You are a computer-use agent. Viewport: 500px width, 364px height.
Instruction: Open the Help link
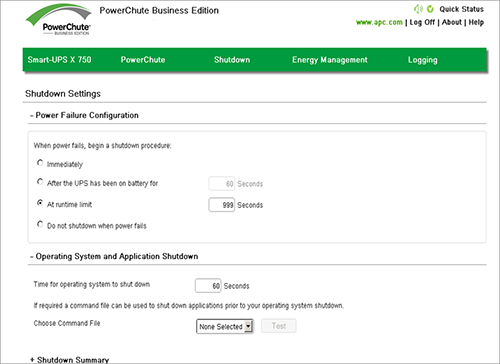pyautogui.click(x=476, y=22)
